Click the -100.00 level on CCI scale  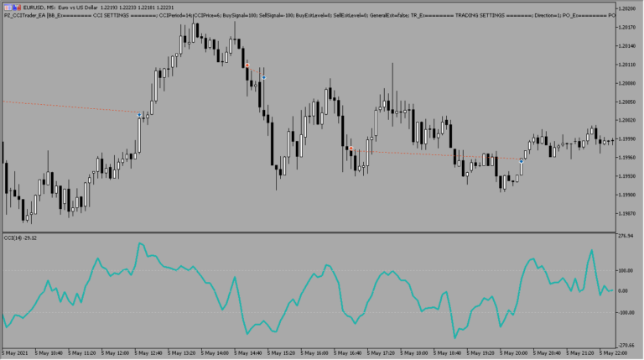pos(626,312)
